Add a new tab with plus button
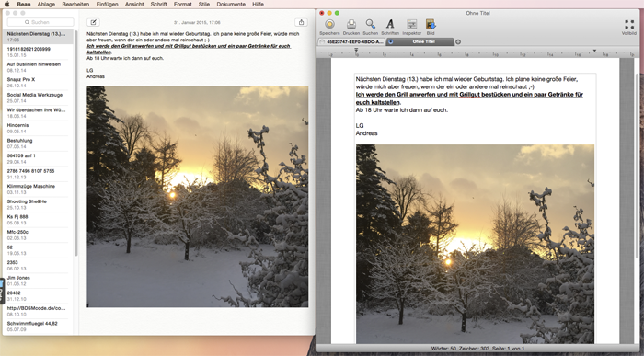Viewport: 644px width, 356px height. [458, 42]
